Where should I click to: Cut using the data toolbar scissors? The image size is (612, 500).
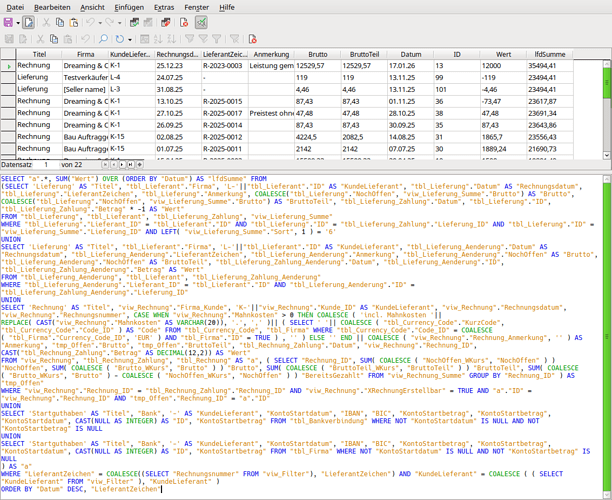40,39
